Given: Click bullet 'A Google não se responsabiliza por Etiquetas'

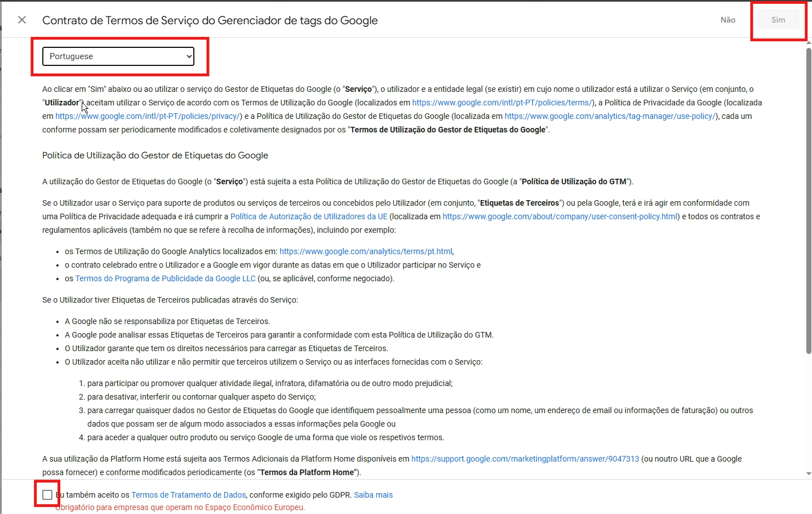Looking at the screenshot, I should 167,321.
